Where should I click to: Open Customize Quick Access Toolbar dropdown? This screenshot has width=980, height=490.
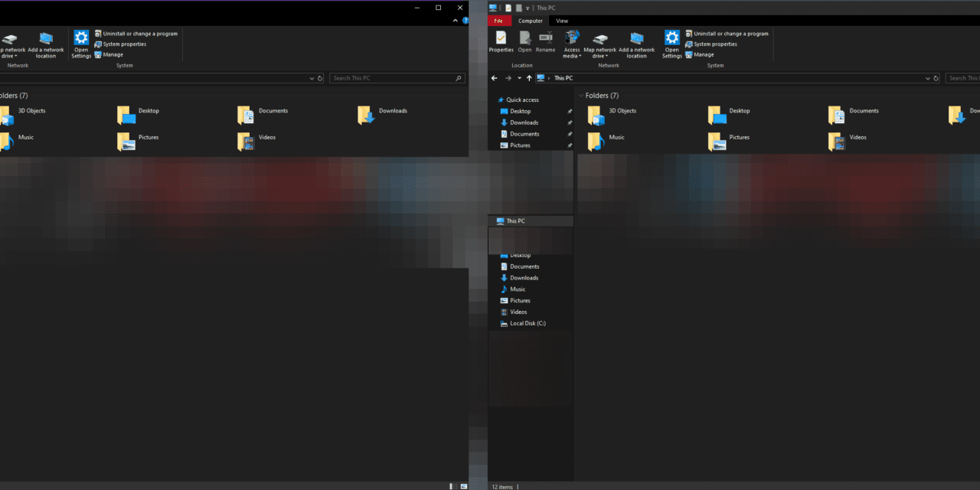click(x=528, y=8)
